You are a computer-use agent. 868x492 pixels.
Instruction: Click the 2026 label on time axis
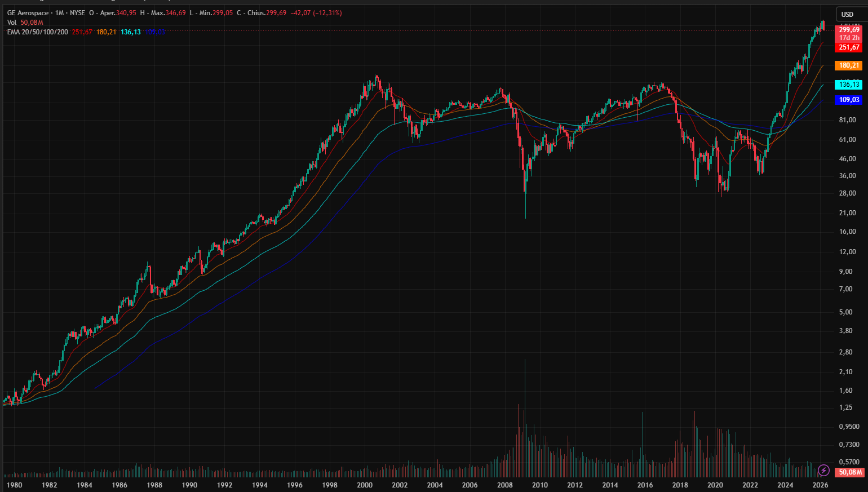coord(821,485)
